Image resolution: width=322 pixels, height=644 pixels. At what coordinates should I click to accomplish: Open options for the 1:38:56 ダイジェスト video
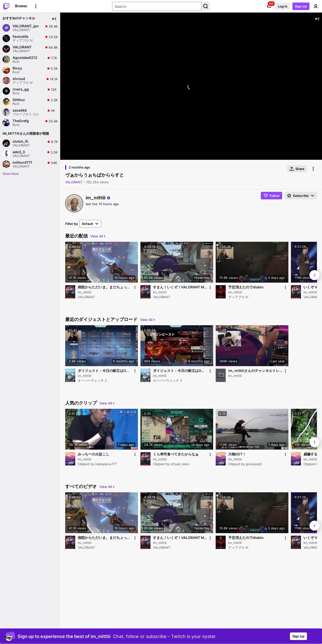point(210,371)
